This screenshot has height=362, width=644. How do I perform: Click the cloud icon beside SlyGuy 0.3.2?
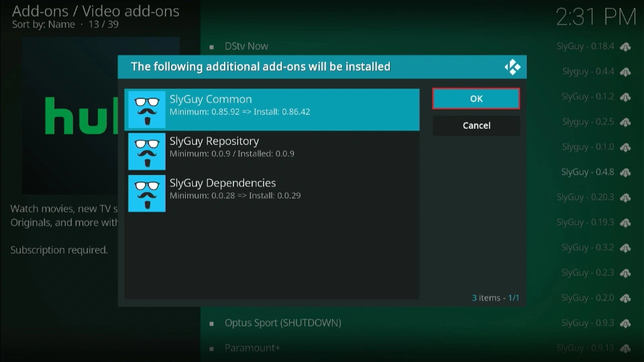coord(625,248)
